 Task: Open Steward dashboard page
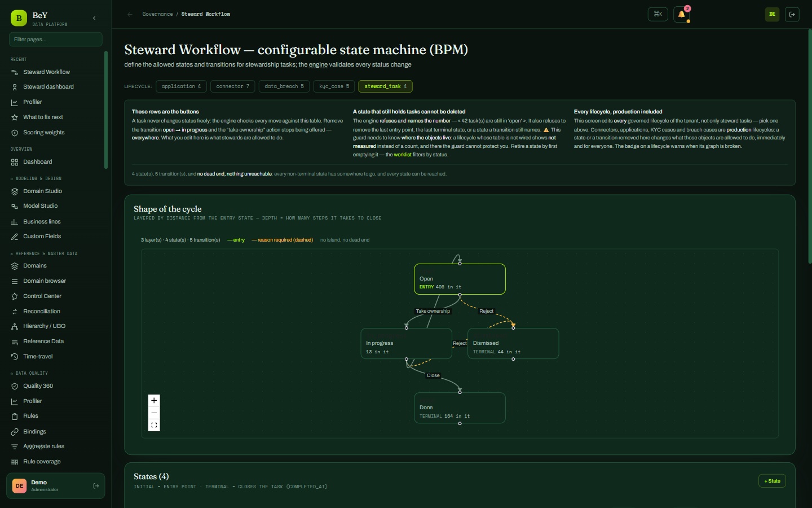point(48,87)
